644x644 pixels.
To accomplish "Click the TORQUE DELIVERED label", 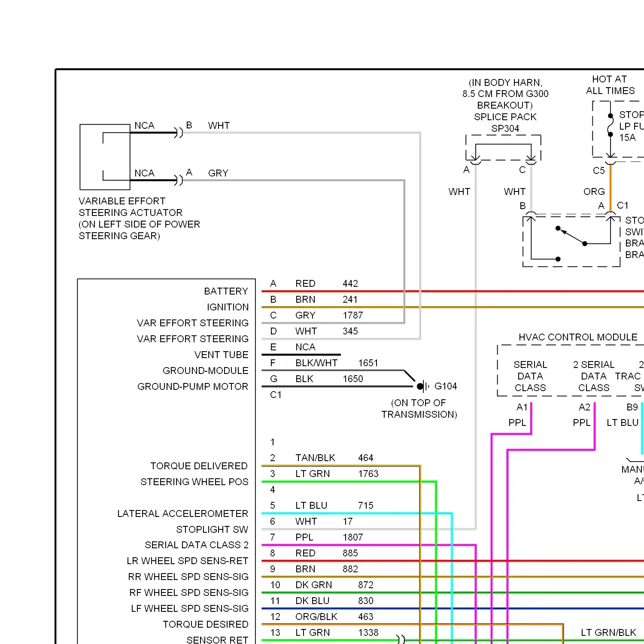I will pyautogui.click(x=199, y=466).
